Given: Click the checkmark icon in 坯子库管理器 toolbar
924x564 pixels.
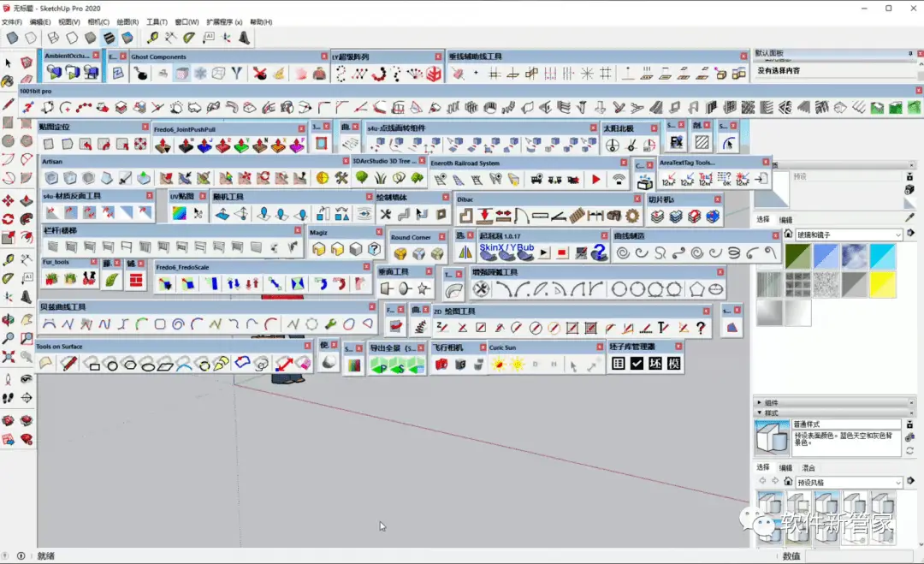Looking at the screenshot, I should click(x=637, y=364).
